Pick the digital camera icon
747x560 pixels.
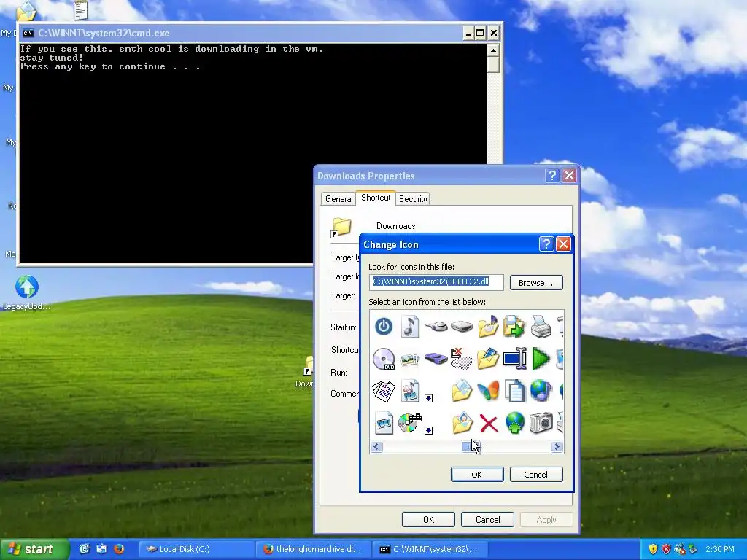(541, 423)
